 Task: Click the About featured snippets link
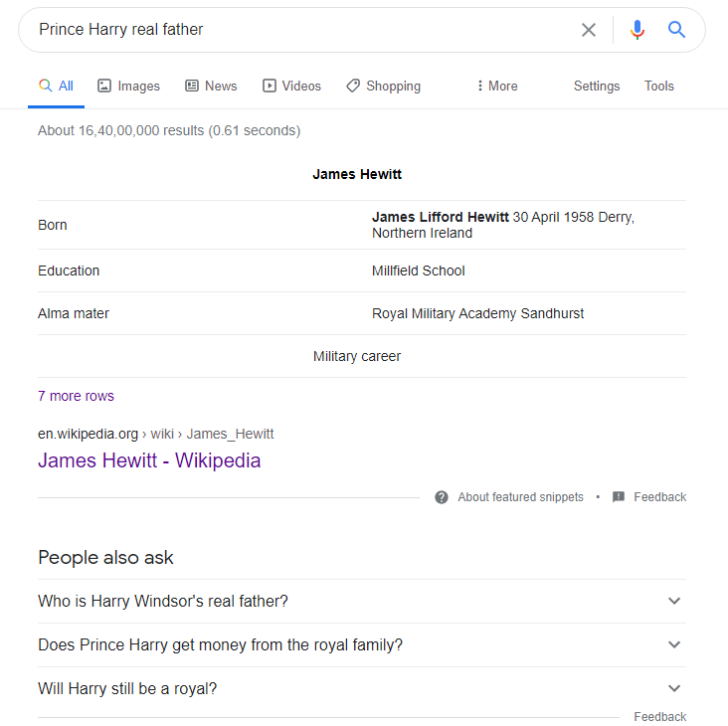(520, 497)
